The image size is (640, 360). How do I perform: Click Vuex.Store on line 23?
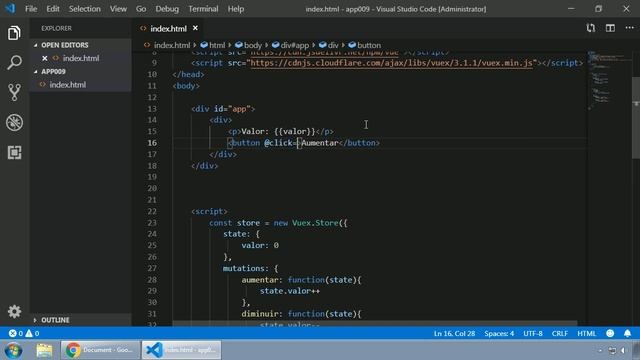pyautogui.click(x=315, y=223)
